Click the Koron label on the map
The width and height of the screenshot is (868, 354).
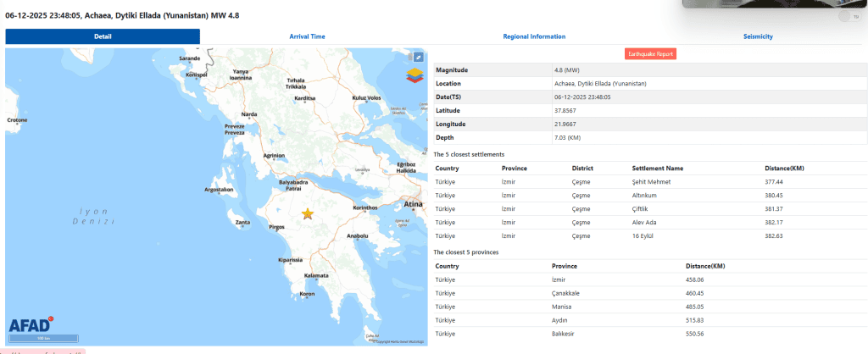click(307, 294)
